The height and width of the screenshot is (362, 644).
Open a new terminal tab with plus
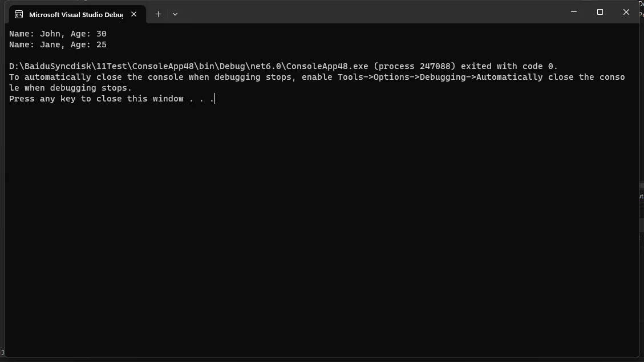tap(158, 14)
